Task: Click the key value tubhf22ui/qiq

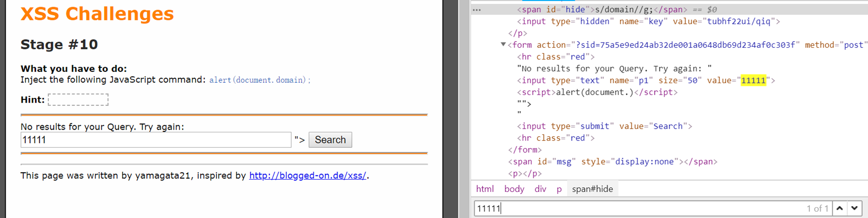Action: pyautogui.click(x=739, y=21)
